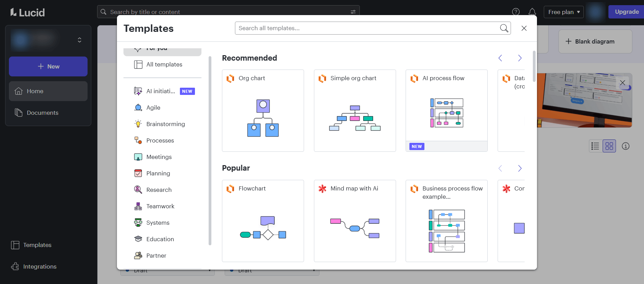
Task: Click the category list scrollbar
Action: tap(210, 151)
